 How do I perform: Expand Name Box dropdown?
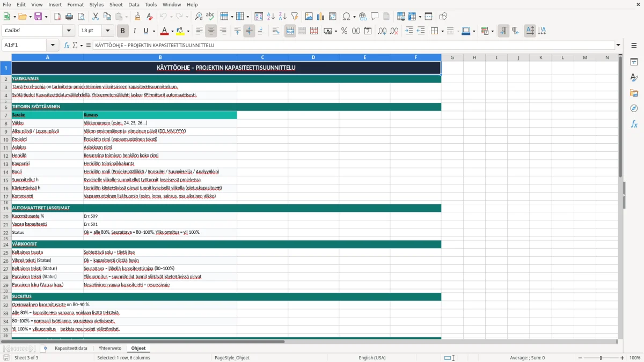pos(53,46)
